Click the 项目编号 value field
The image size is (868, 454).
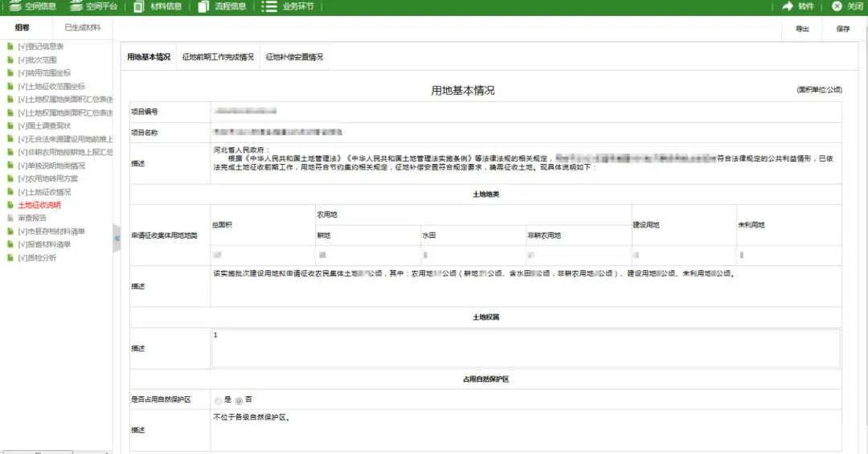(x=526, y=111)
